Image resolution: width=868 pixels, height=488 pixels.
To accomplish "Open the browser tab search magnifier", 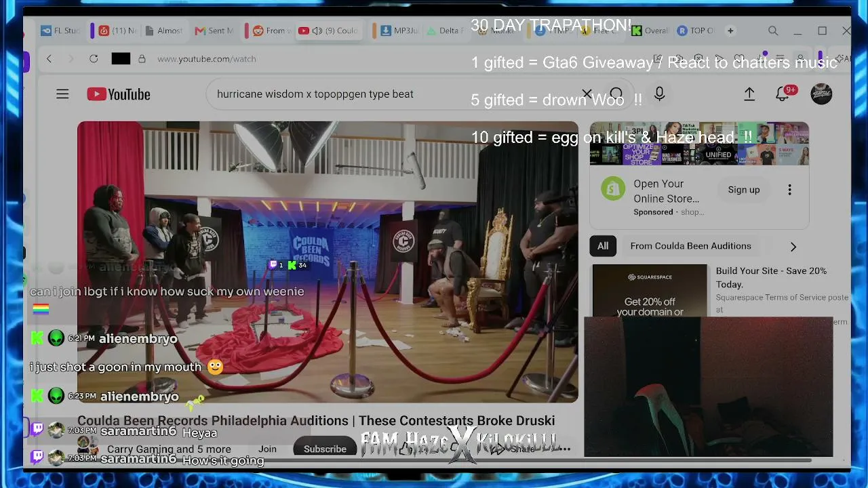I will tap(773, 30).
